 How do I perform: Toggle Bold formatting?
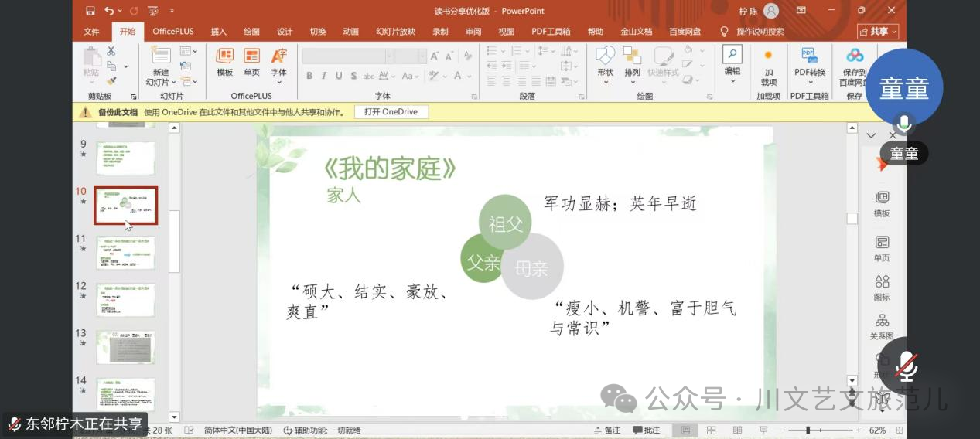[309, 76]
